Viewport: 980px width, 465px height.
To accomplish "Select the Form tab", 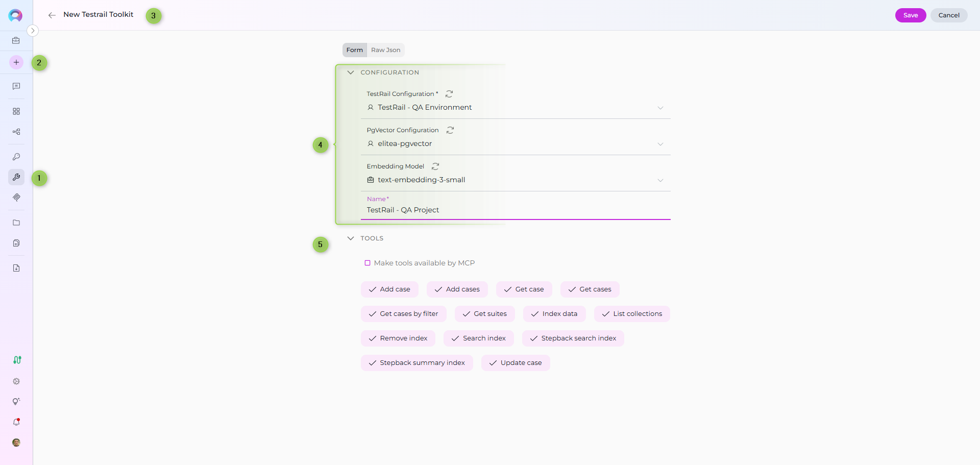I will [354, 50].
